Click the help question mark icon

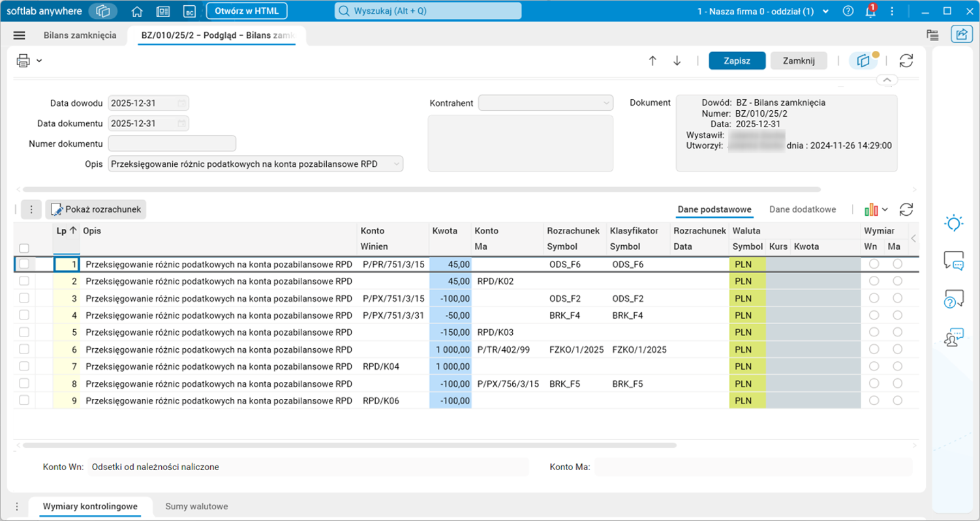click(848, 11)
